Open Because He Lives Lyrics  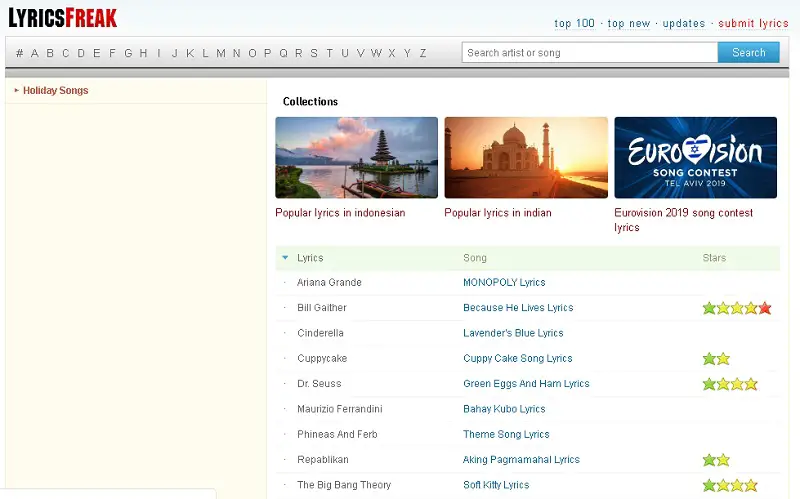518,308
